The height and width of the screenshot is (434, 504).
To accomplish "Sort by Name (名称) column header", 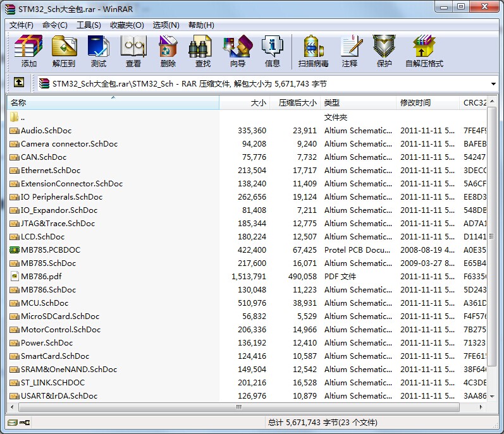I will (x=113, y=103).
